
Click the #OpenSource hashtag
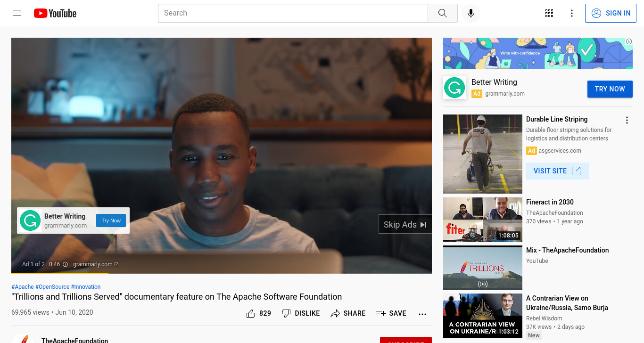click(x=52, y=287)
